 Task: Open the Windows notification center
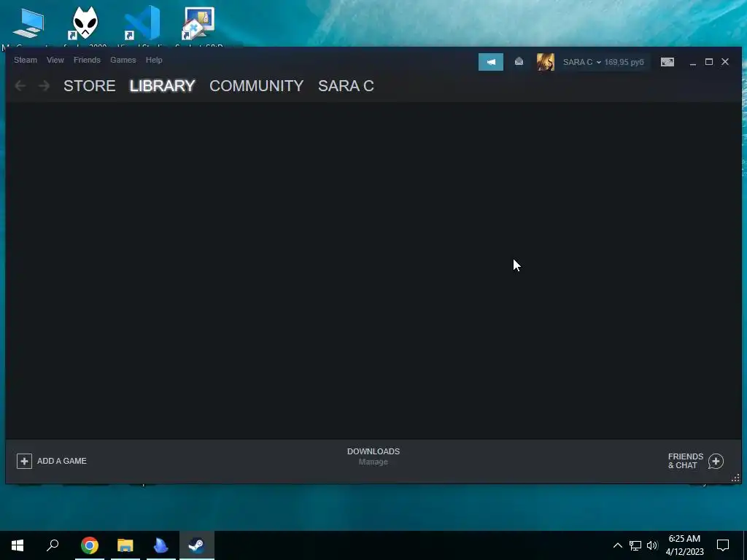tap(723, 545)
